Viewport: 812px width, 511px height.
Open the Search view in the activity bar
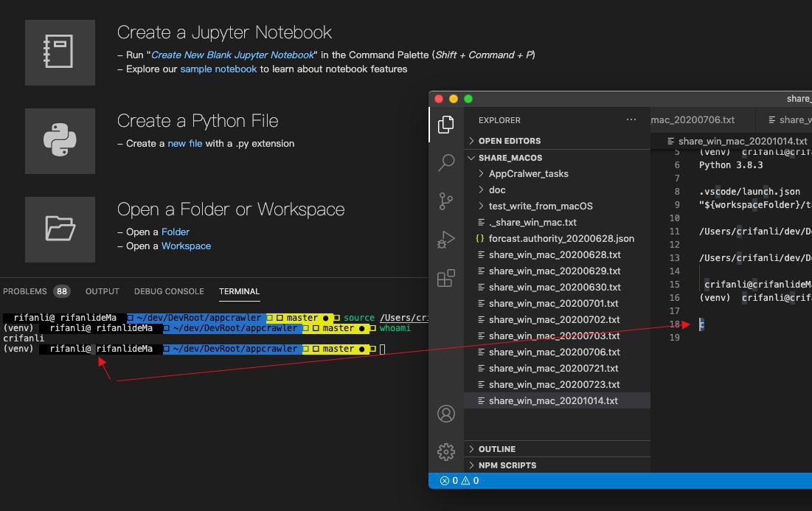tap(446, 162)
